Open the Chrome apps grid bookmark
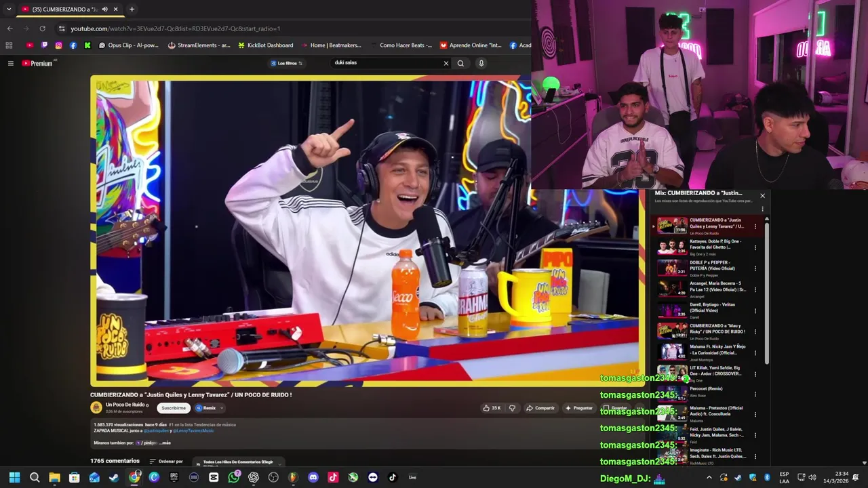This screenshot has width=868, height=488. point(9,45)
